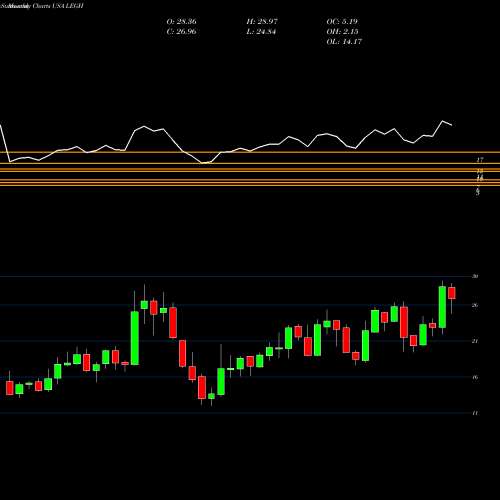Select the OC: 5.19 reading
This screenshot has width=500, height=500.
point(342,22)
